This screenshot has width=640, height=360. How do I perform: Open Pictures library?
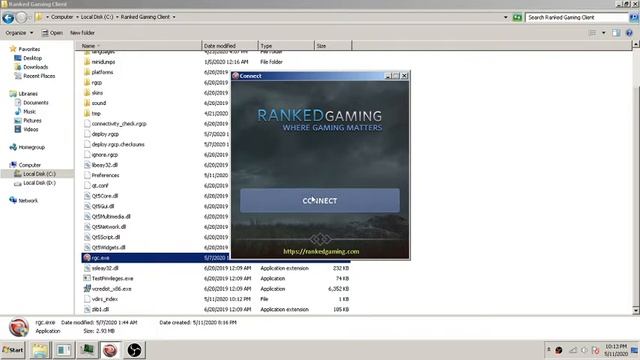pos(32,120)
